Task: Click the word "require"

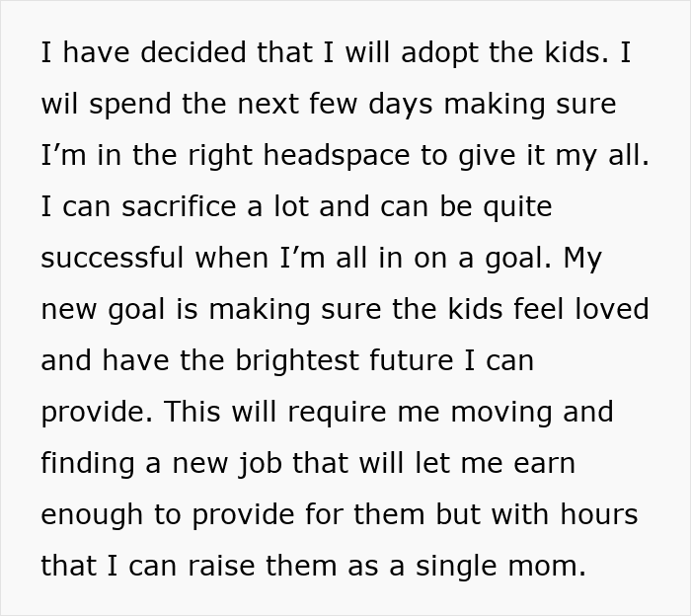Action: point(317,413)
